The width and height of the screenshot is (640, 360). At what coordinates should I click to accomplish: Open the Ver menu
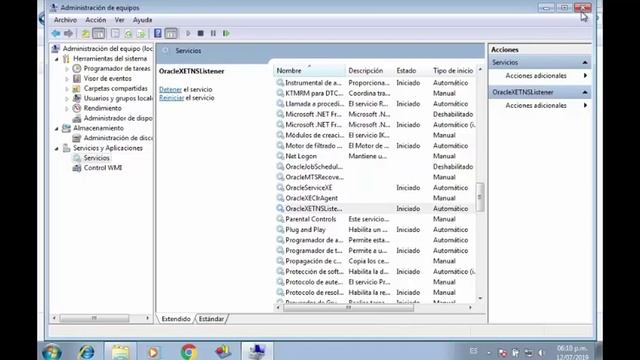click(119, 20)
